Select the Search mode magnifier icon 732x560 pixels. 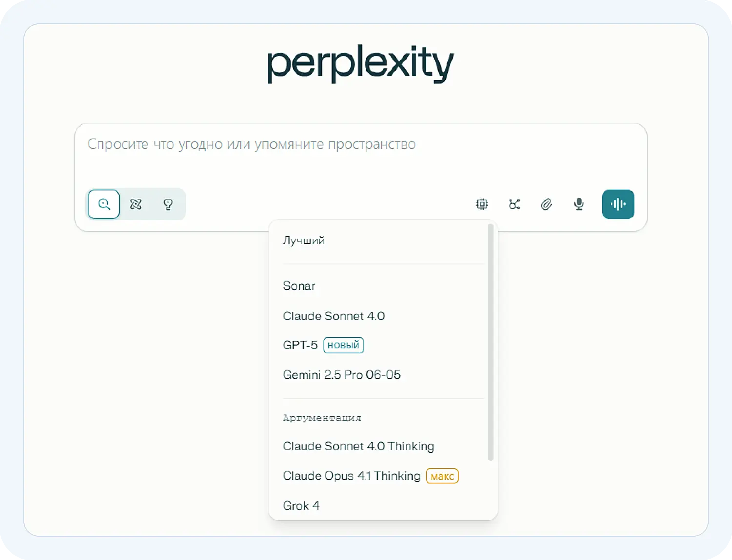tap(103, 204)
